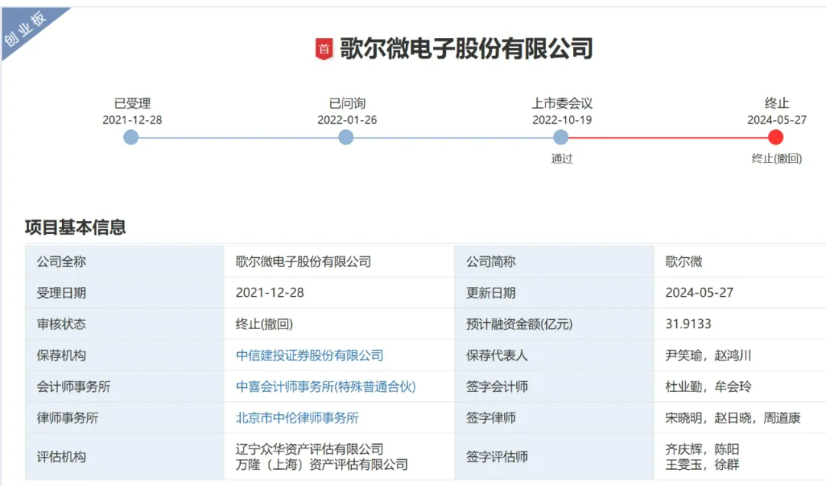Screen dimensions: 828x493
Task: Click 辽宁众华资产评估有限公司 appraiser text
Action: pyautogui.click(x=309, y=449)
